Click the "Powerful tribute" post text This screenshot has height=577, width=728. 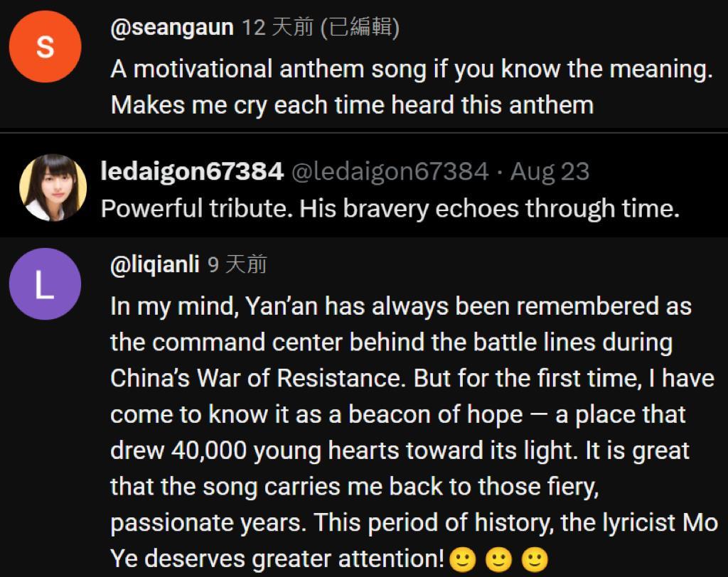click(x=390, y=208)
